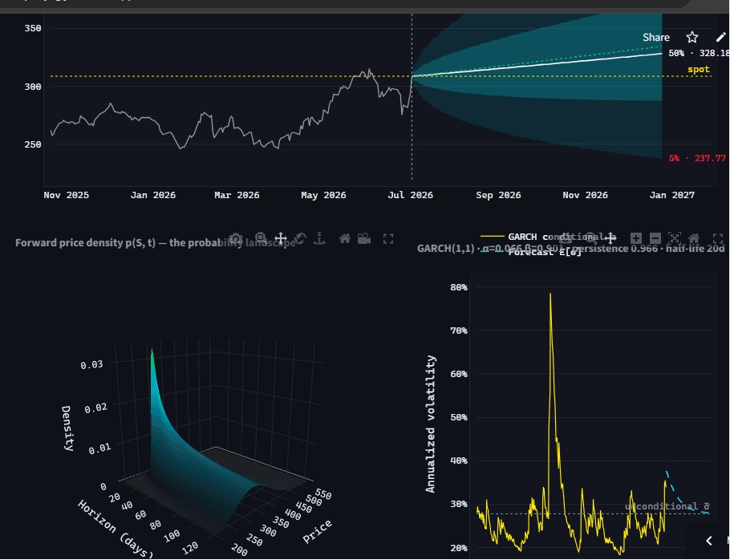
Task: Select the Pan tool on the 3D density plot
Action: [x=280, y=239]
